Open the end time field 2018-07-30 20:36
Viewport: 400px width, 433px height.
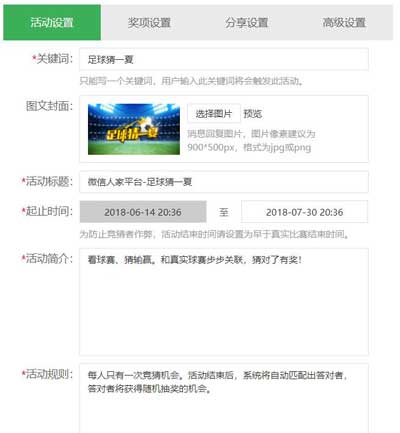[304, 212]
